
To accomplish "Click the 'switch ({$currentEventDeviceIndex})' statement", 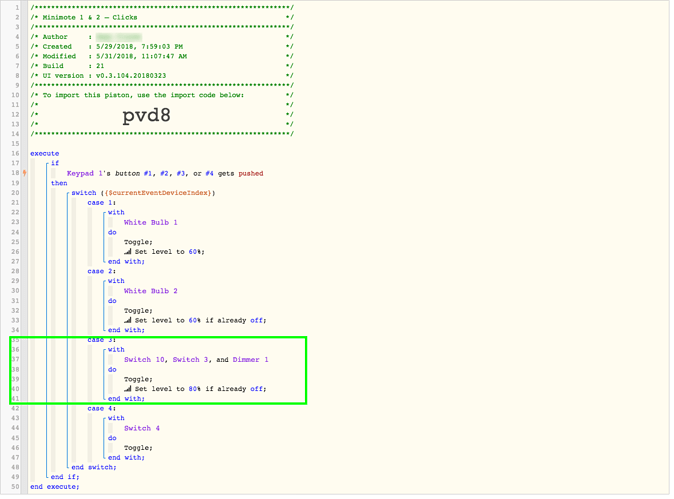I will (x=143, y=194).
